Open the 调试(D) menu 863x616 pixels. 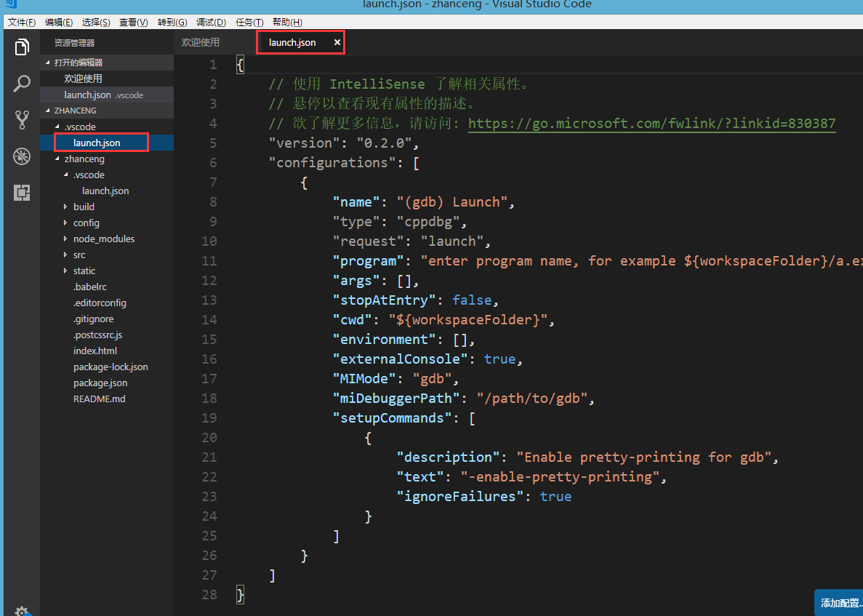click(x=211, y=22)
